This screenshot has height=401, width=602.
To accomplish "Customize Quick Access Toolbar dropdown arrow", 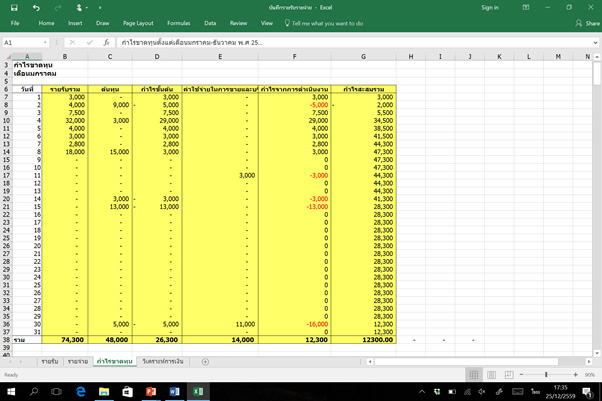I will (x=100, y=8).
